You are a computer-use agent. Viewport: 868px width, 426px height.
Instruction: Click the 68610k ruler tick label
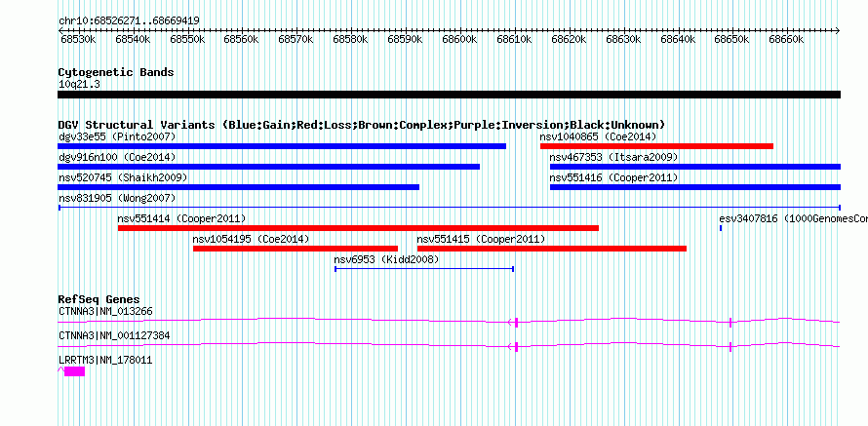515,40
